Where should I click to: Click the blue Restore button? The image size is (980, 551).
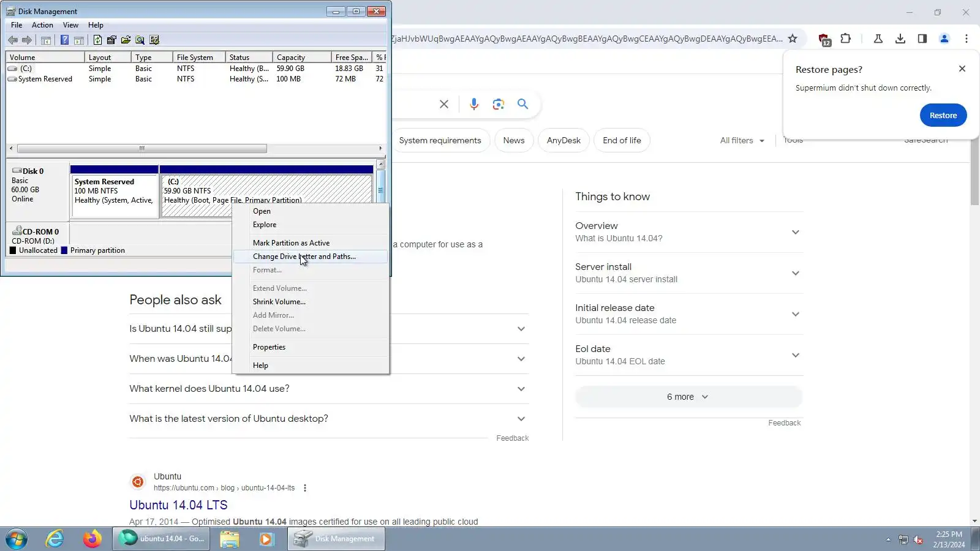943,115
